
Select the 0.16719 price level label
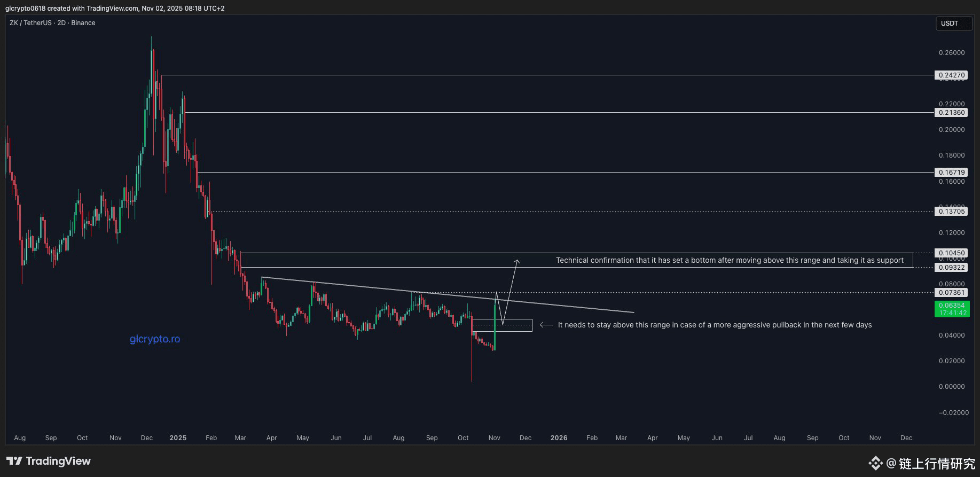952,173
